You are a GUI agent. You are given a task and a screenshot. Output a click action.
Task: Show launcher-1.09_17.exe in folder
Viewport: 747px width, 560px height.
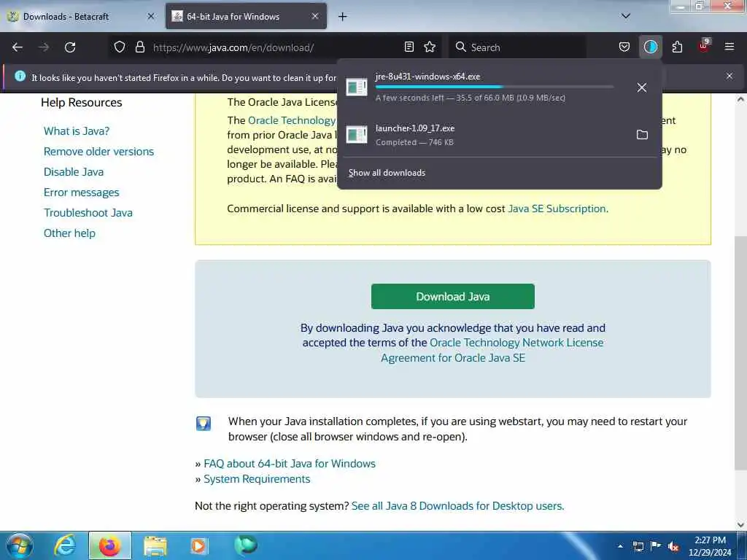(642, 135)
